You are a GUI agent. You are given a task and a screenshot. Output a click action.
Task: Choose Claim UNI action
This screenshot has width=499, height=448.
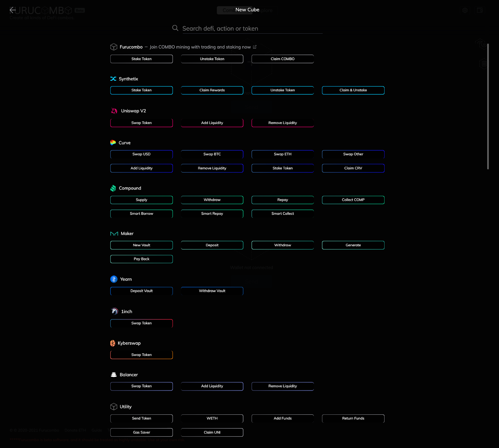pos(212,432)
